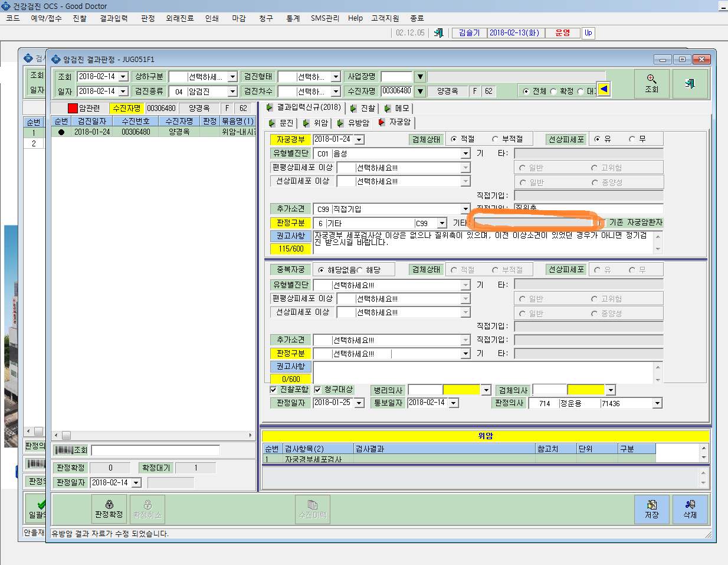728x565 pixels.
Task: Click the 기타 text field next to 판정구분
Action: pyautogui.click(x=535, y=223)
